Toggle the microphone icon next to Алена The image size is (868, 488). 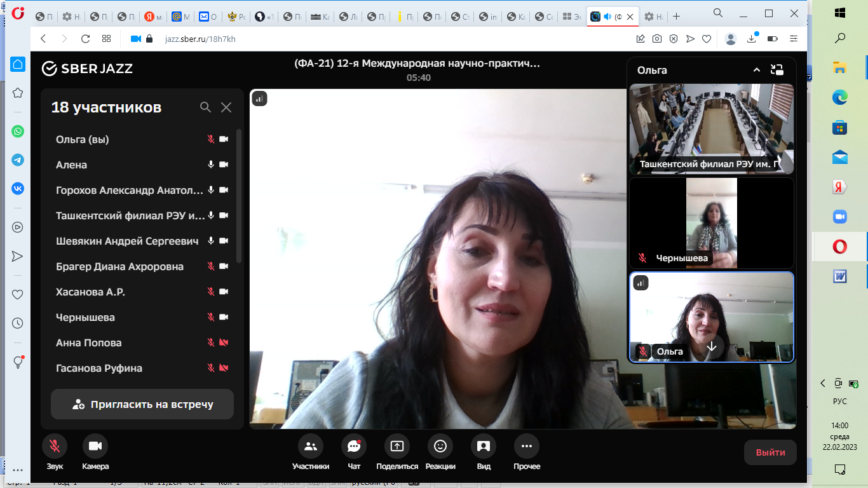[211, 165]
